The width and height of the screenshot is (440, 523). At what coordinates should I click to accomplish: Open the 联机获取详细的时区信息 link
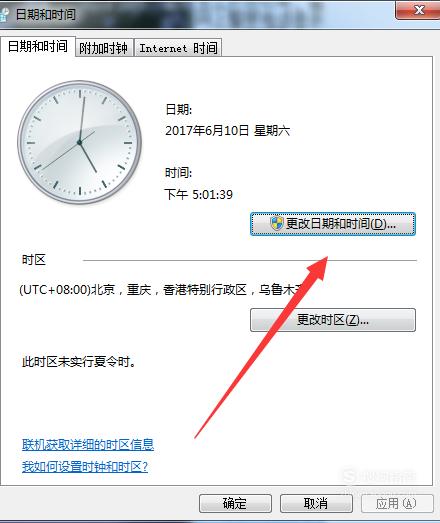(x=88, y=445)
